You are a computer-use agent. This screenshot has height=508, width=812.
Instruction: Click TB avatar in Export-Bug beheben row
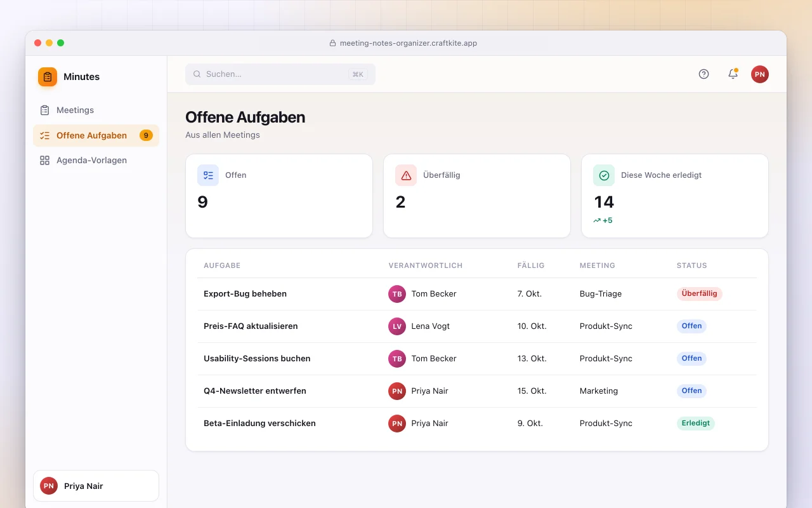point(397,294)
